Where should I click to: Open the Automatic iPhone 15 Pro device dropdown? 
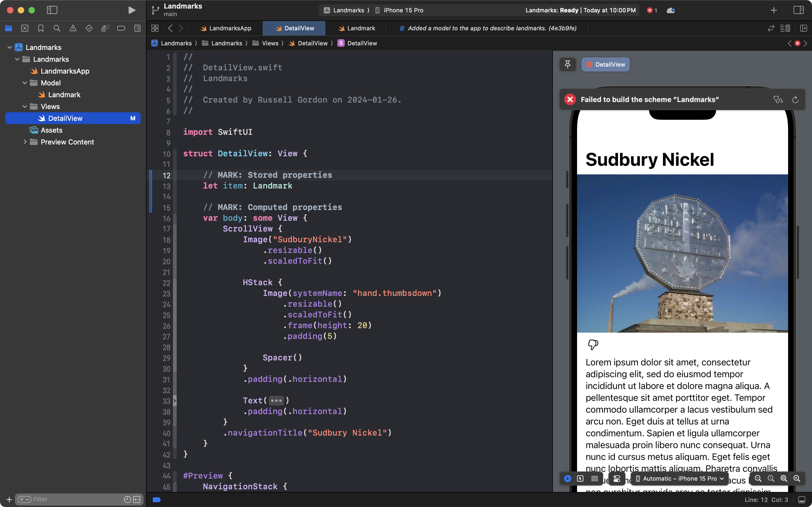pos(679,479)
